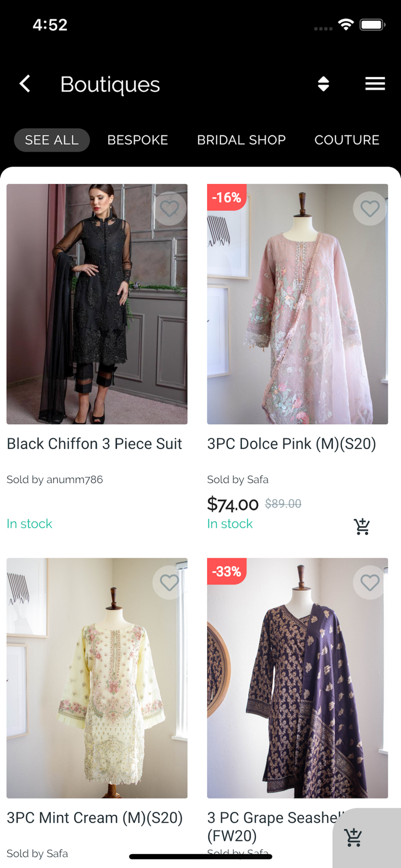Favorite the Black Chiffon 3 Piece Suit
This screenshot has width=401, height=868.
170,208
